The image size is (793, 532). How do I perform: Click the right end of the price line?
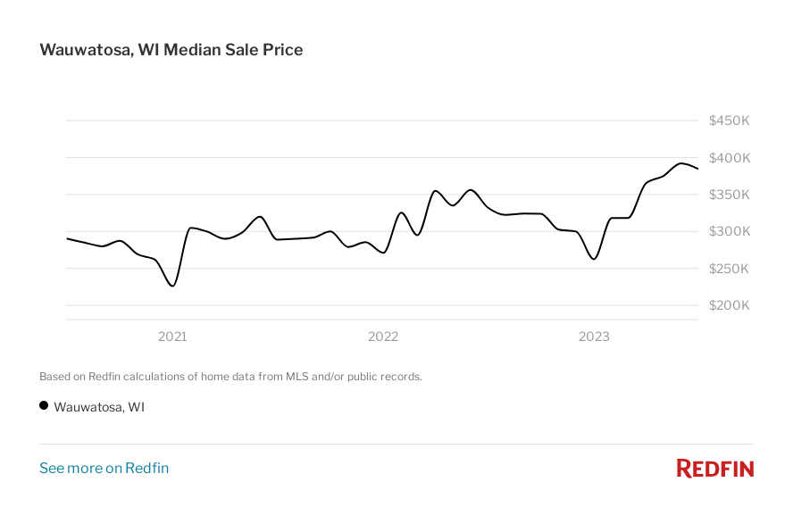click(697, 169)
